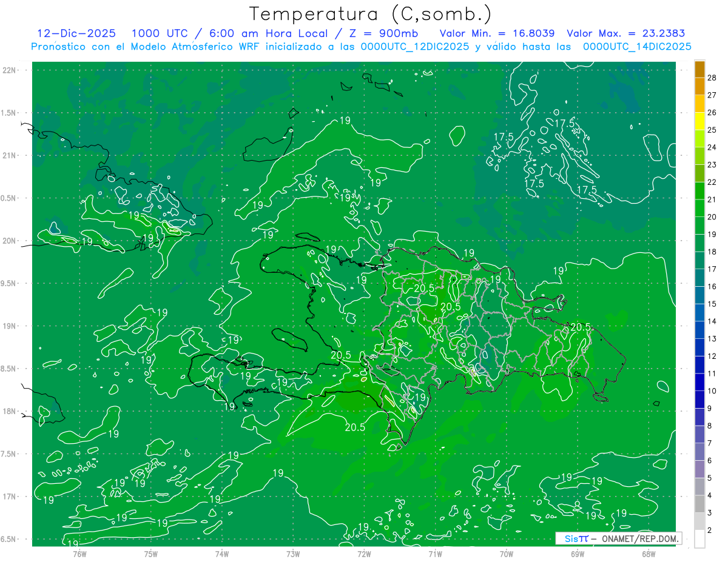Click the legend scale label 13
728x562 pixels.
pos(712,339)
